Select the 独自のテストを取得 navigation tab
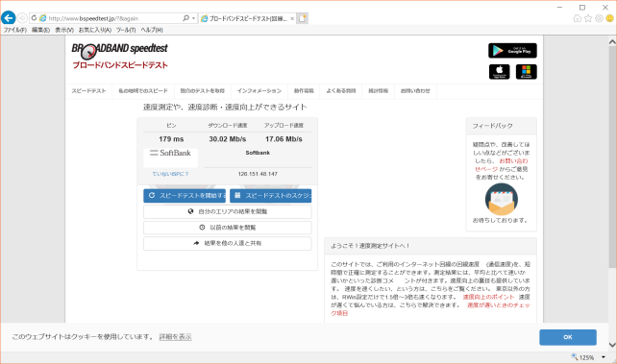The height and width of the screenshot is (364, 617). pos(202,91)
